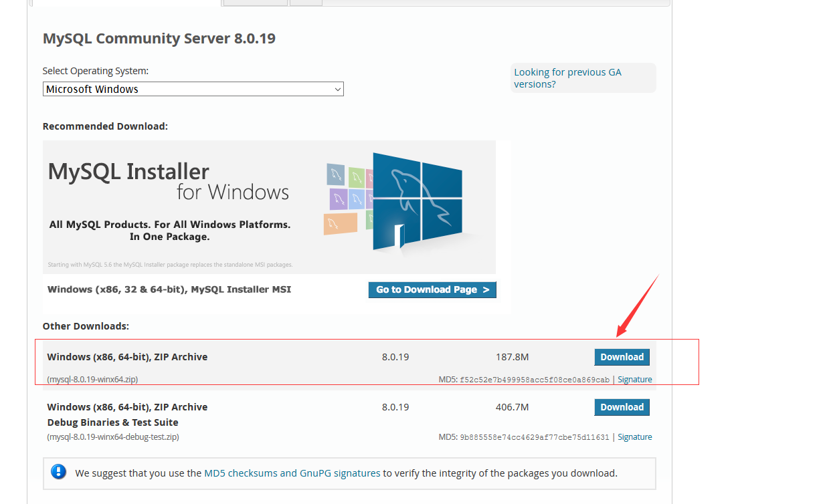Select the MD5 hash of the ZIP Archive

(534, 379)
